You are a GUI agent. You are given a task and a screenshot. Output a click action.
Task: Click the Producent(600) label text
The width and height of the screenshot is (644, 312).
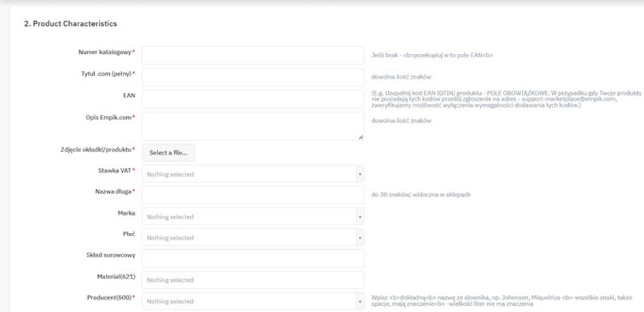108,297
